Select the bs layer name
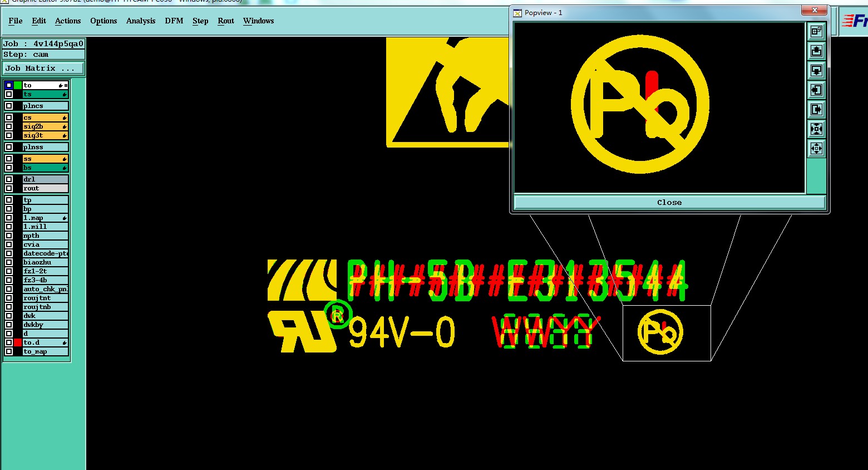Image resolution: width=868 pixels, height=470 pixels. tap(45, 168)
